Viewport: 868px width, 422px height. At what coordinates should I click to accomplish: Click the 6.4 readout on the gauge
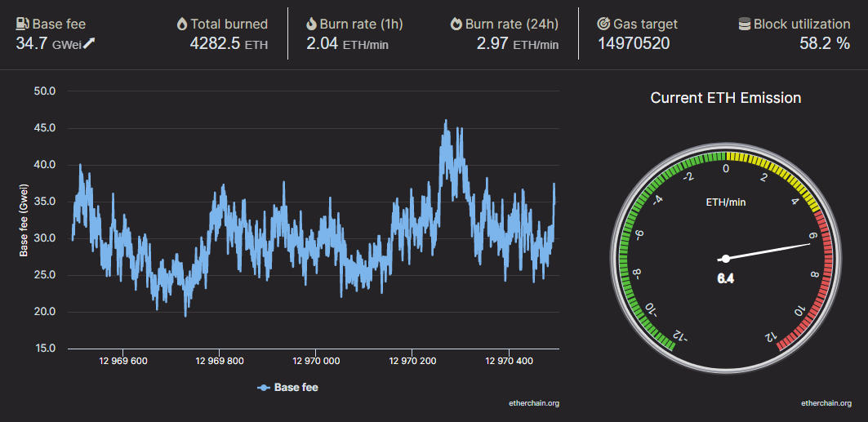tap(725, 279)
